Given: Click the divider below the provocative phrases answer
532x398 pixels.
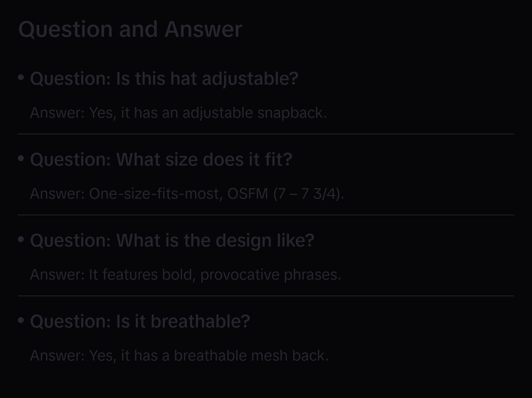Looking at the screenshot, I should (x=266, y=296).
